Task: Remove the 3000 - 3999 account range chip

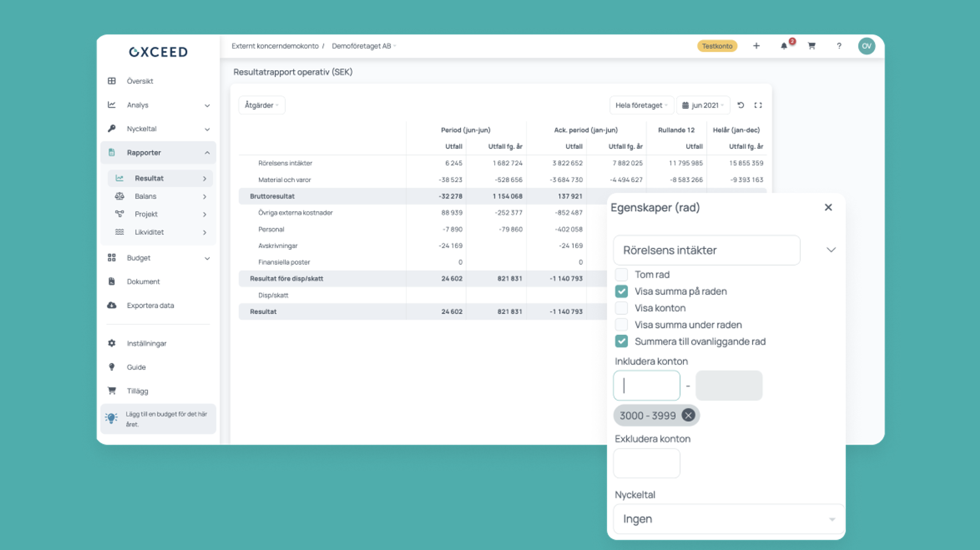Action: point(688,415)
